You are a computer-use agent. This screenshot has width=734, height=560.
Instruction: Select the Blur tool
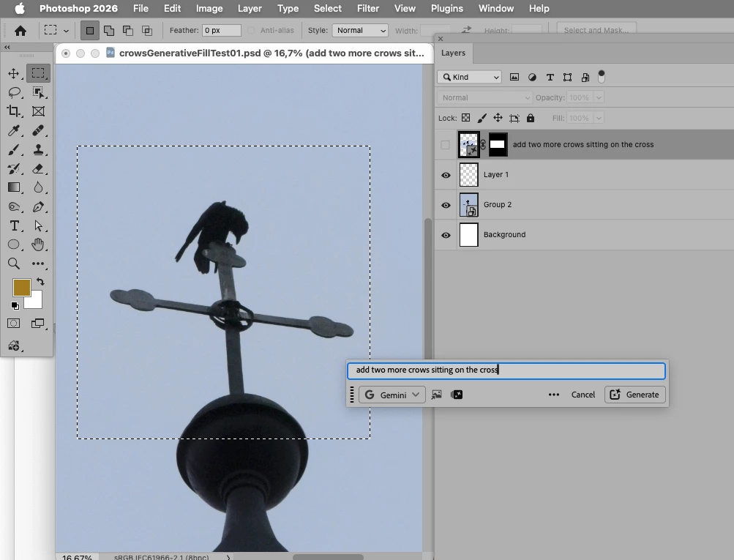[x=38, y=187]
